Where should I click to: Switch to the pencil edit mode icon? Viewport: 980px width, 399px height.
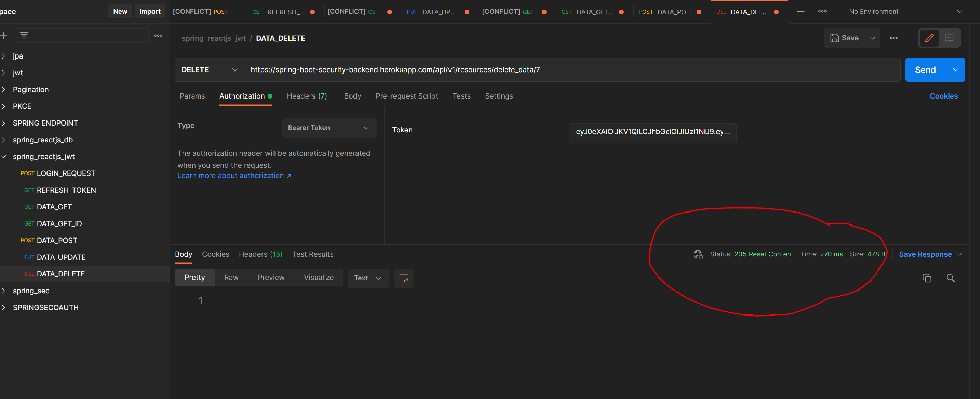(x=929, y=38)
